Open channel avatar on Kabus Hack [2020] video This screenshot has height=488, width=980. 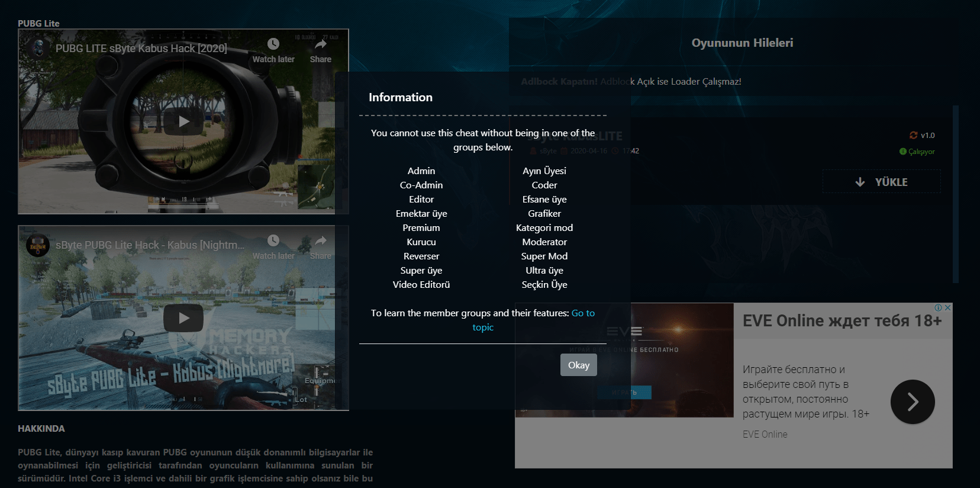point(38,48)
